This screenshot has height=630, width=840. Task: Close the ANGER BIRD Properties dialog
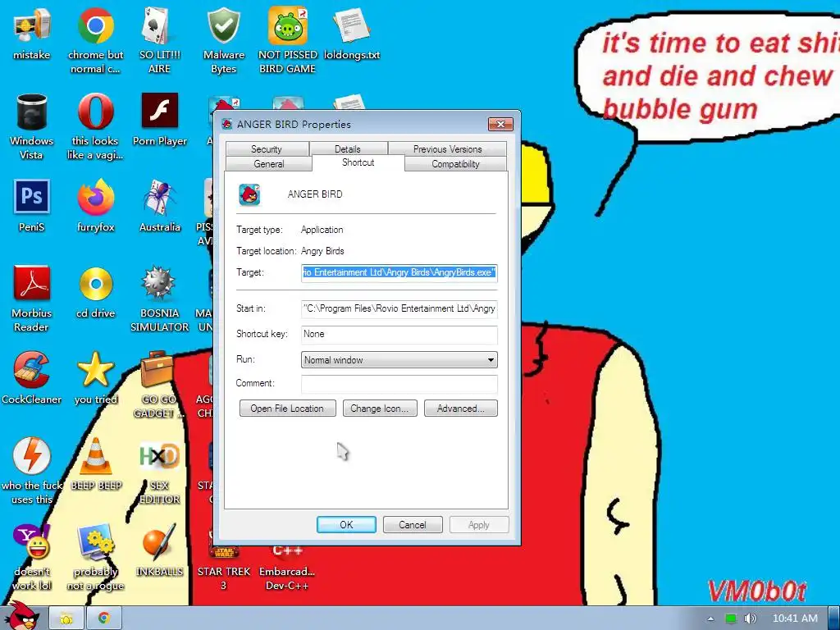(x=500, y=125)
